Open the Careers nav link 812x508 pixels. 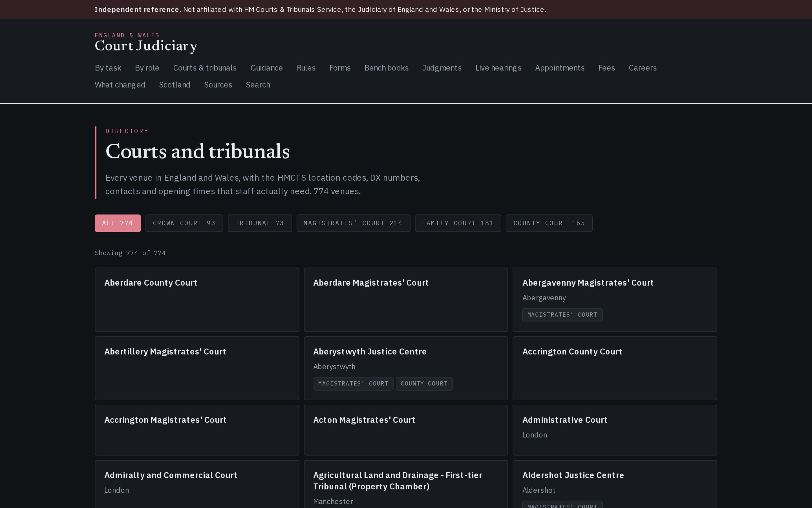[x=643, y=68]
